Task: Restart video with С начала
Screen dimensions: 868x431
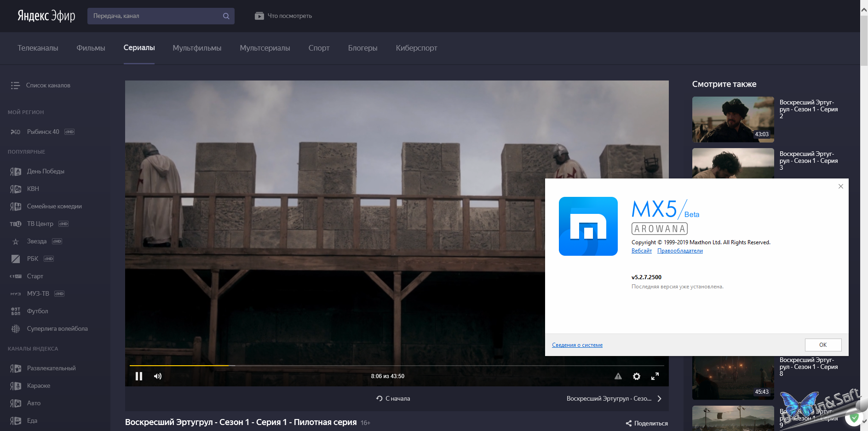Action: (393, 399)
